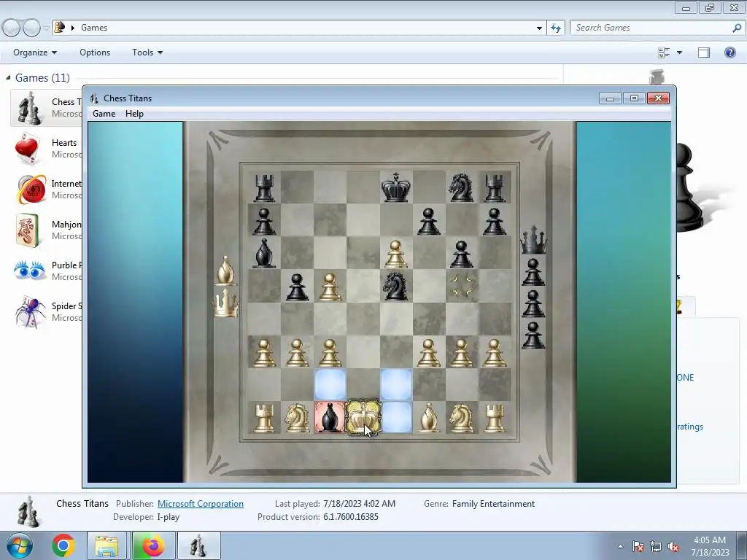Open the address bar history dropdown
This screenshot has width=747, height=560.
539,28
